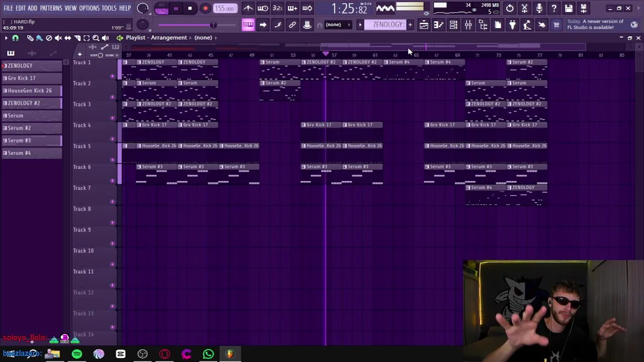This screenshot has height=362, width=644.
Task: Click the microphone one-click recording icon
Action: coord(539,9)
